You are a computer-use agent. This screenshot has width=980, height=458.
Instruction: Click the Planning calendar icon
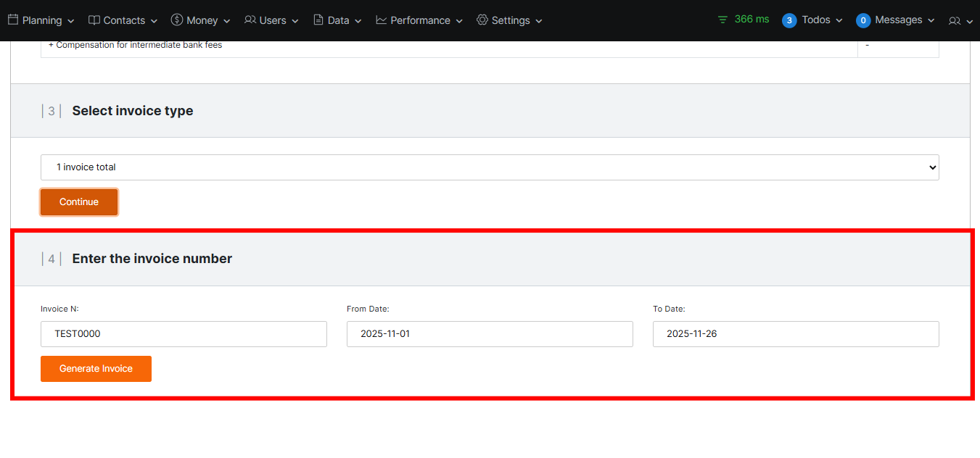(13, 20)
